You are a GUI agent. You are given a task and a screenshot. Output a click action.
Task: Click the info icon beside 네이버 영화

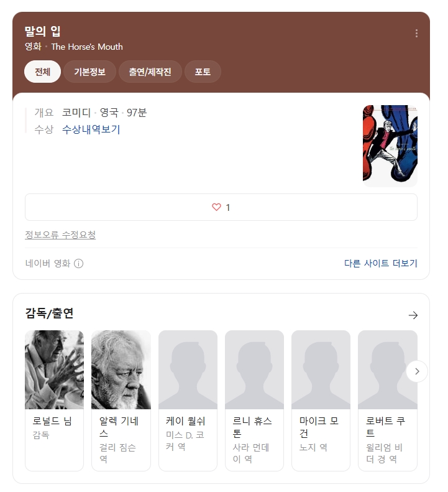tap(78, 263)
